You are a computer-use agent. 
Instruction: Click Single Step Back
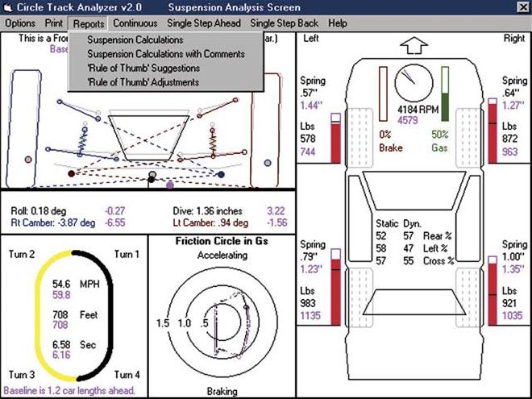click(x=284, y=23)
